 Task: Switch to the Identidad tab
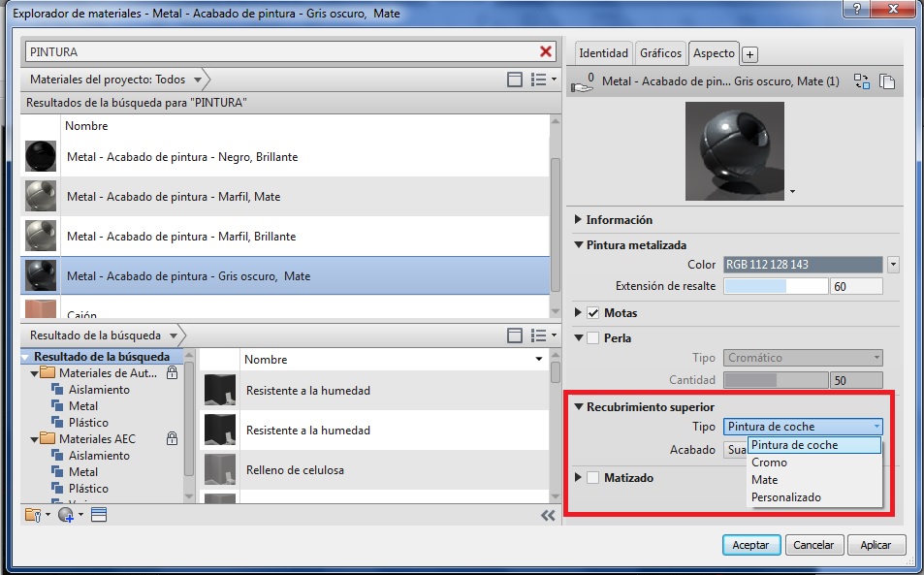coord(603,53)
